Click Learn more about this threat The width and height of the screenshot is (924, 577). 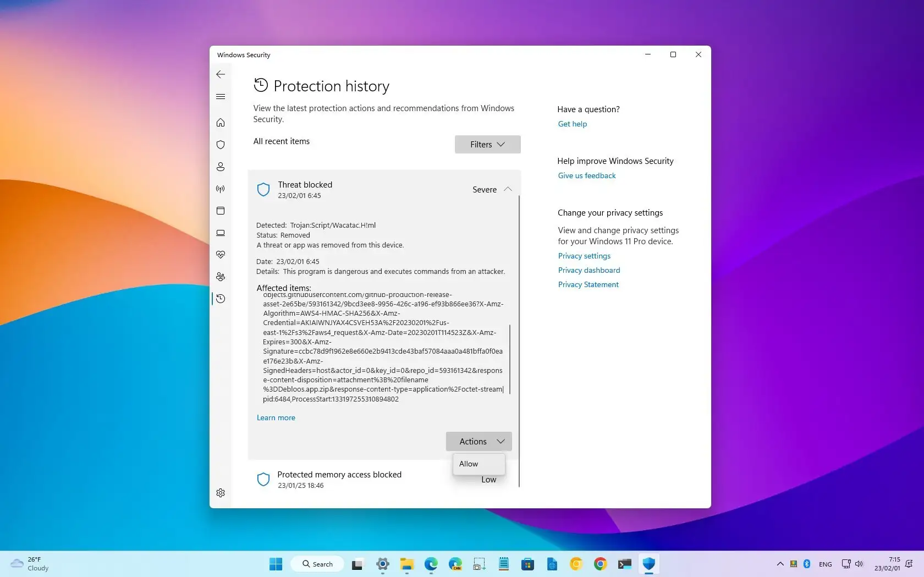pos(276,417)
